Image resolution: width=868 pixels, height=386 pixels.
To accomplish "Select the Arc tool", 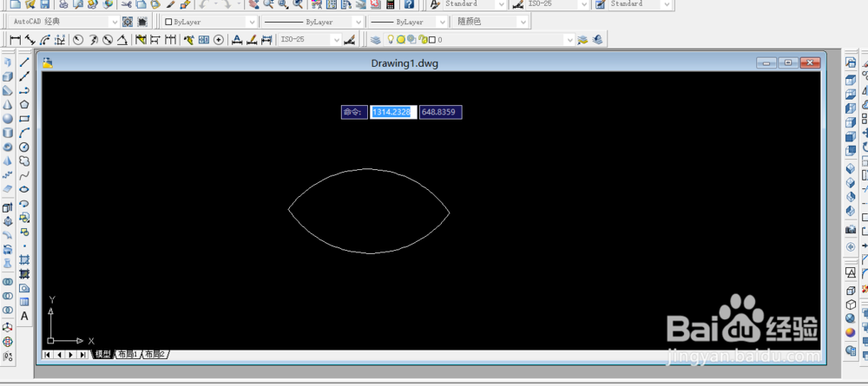I will click(x=24, y=133).
